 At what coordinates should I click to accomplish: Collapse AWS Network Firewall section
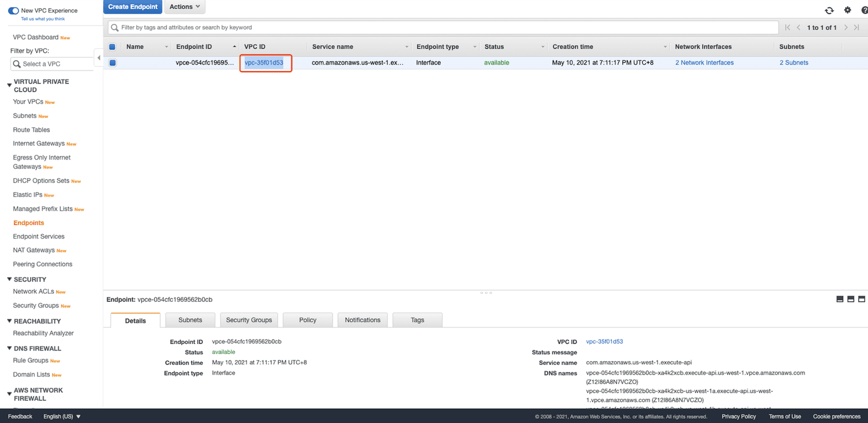coord(9,394)
